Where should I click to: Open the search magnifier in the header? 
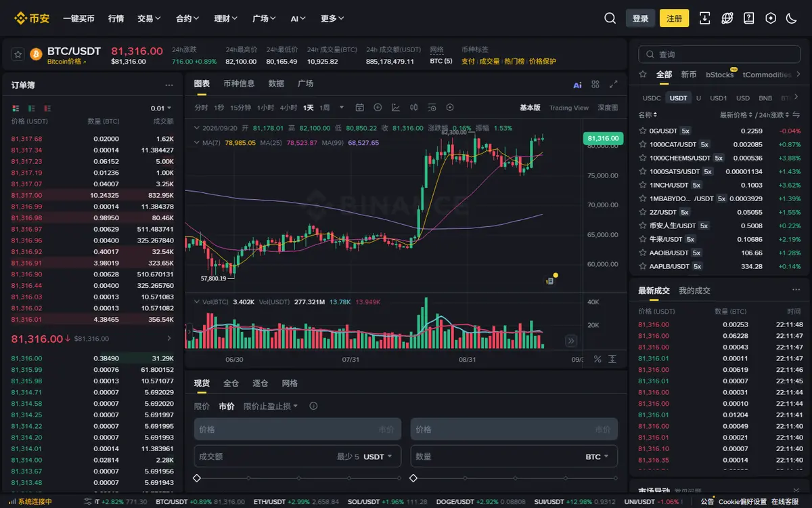point(610,18)
